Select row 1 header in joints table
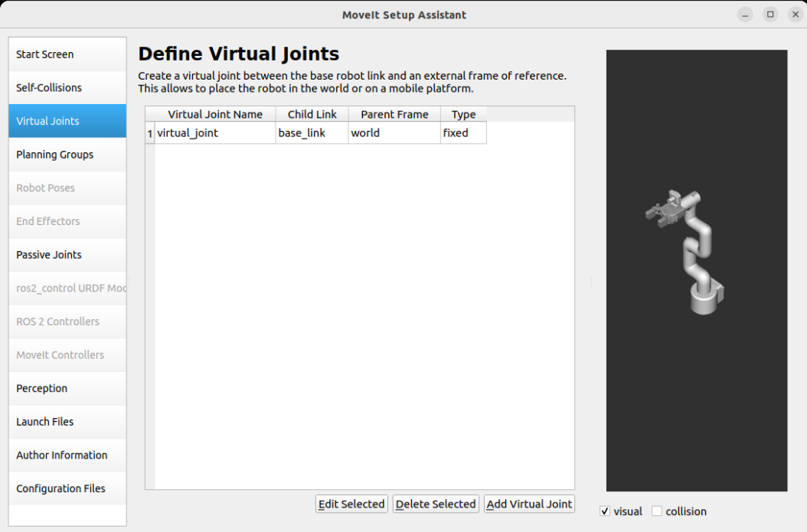Viewport: 807px width, 532px height. point(150,133)
